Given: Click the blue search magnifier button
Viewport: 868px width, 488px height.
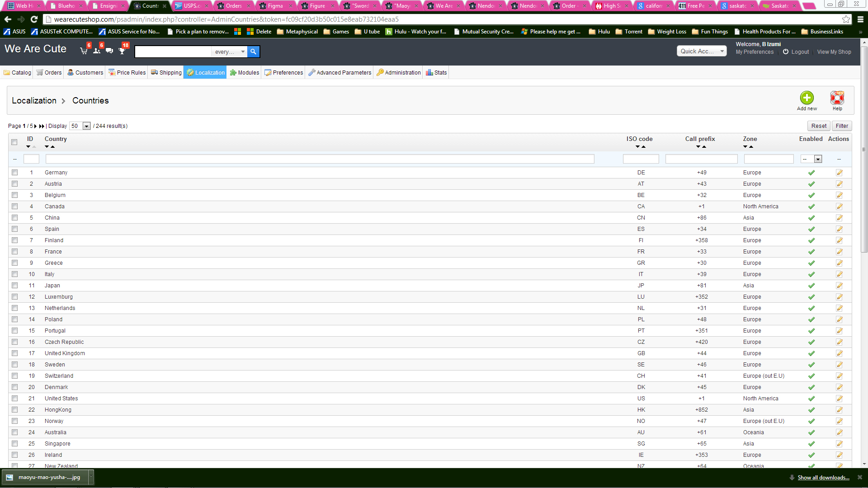Looking at the screenshot, I should pyautogui.click(x=253, y=52).
